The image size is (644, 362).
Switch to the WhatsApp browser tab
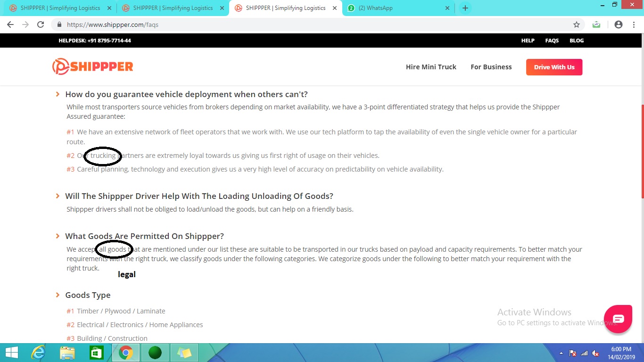(x=396, y=8)
